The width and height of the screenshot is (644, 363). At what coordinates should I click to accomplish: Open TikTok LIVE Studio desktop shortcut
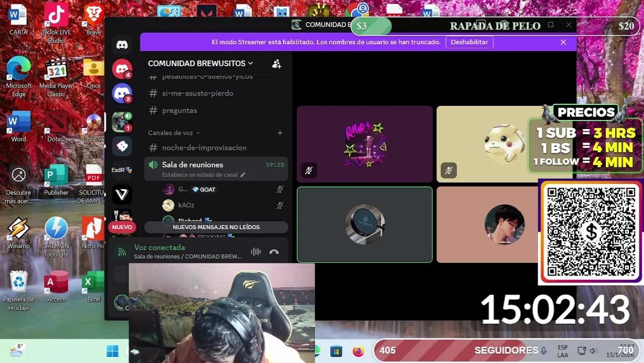pyautogui.click(x=56, y=23)
